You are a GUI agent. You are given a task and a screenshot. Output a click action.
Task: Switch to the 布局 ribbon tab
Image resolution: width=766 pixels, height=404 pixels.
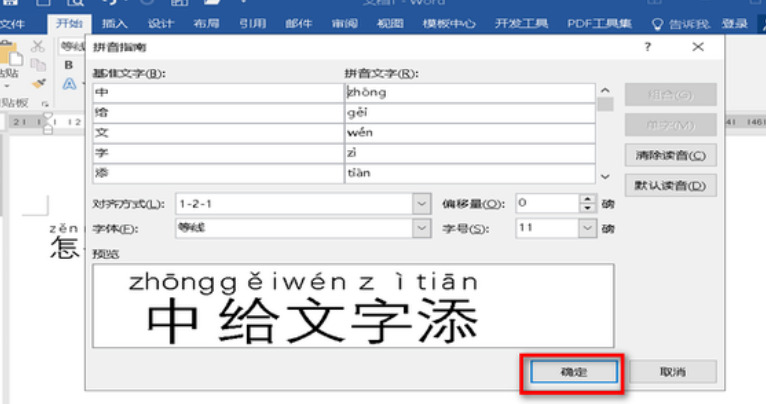pyautogui.click(x=206, y=24)
